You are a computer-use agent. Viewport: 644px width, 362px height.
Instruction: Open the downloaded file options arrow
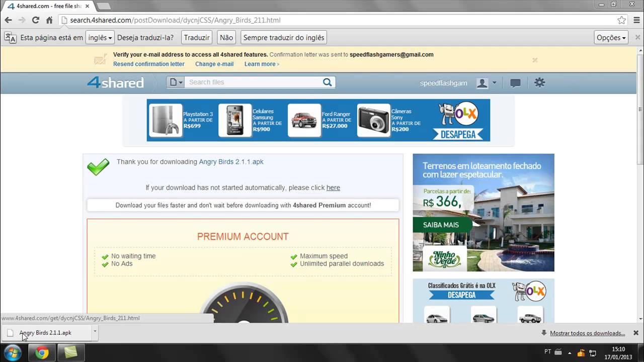pos(95,332)
